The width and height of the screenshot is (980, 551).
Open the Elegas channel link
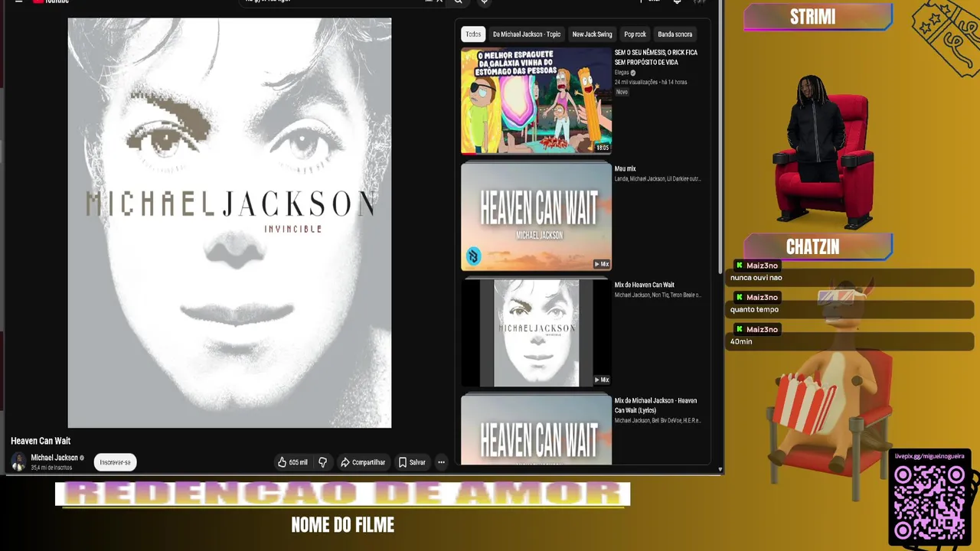pos(622,73)
